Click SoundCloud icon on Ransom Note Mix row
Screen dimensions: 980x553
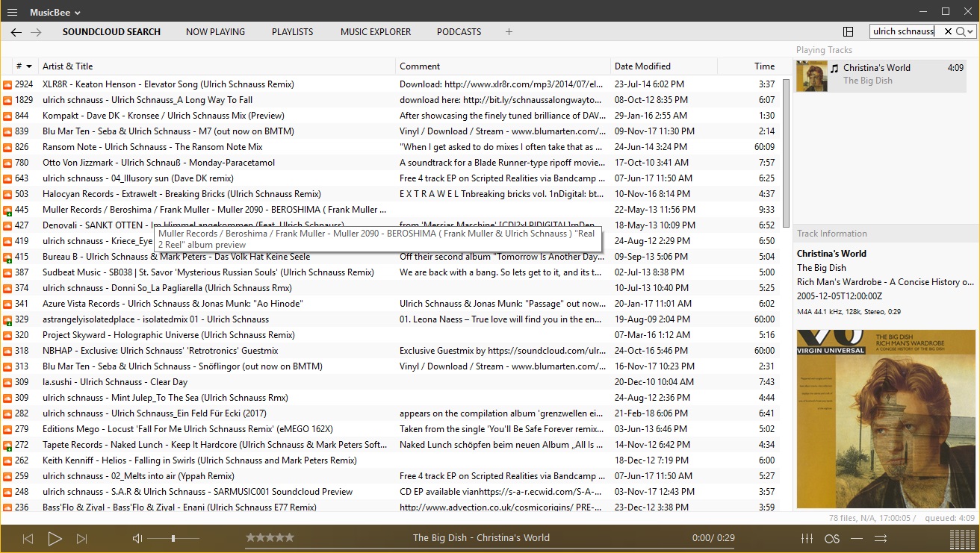point(7,147)
